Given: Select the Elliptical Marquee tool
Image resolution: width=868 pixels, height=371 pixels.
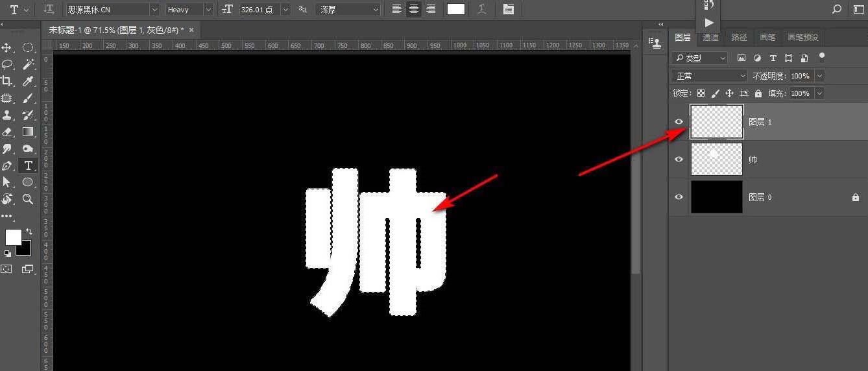Looking at the screenshot, I should (28, 48).
